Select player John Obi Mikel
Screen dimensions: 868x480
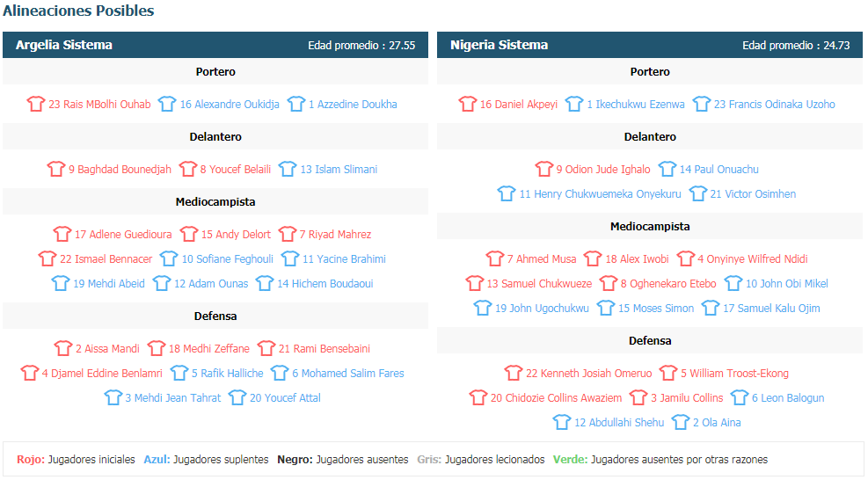pos(786,283)
